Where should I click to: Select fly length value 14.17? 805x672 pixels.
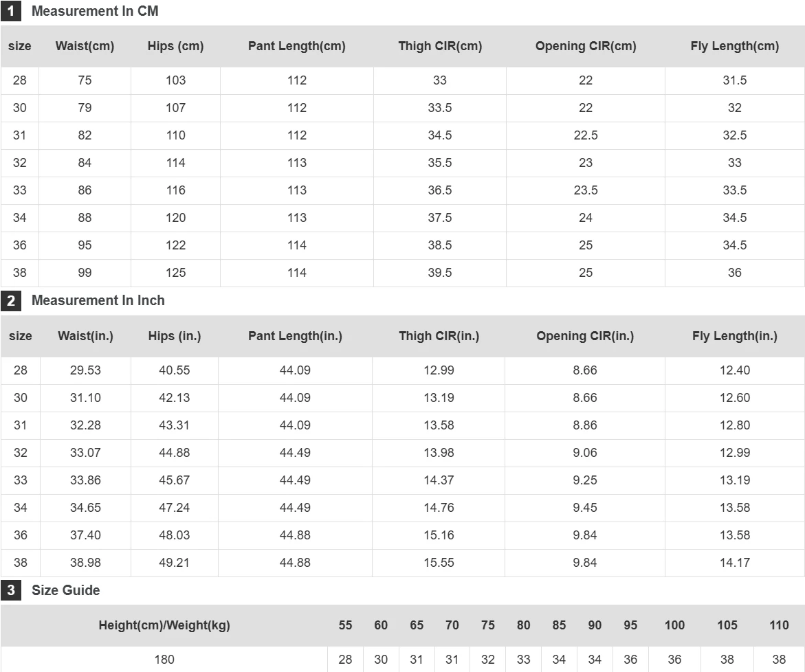(735, 563)
